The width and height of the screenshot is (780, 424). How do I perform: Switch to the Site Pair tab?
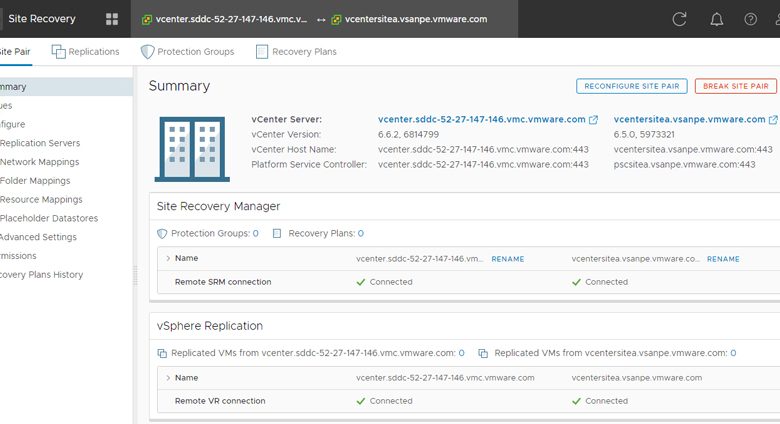click(x=15, y=52)
